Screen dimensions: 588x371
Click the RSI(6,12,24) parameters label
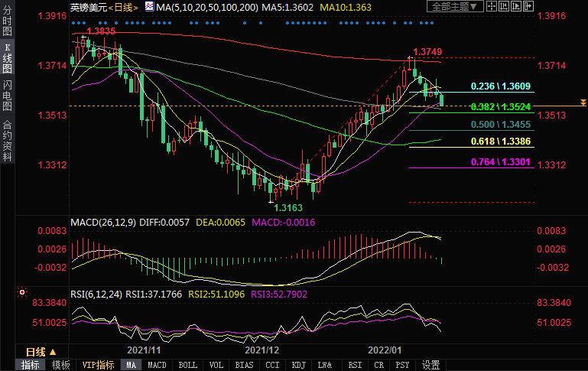(96, 294)
